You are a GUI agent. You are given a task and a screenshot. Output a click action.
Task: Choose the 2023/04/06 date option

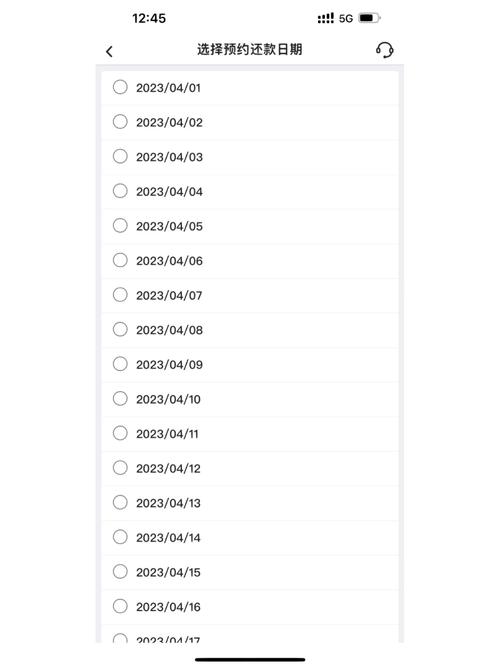pyautogui.click(x=250, y=260)
